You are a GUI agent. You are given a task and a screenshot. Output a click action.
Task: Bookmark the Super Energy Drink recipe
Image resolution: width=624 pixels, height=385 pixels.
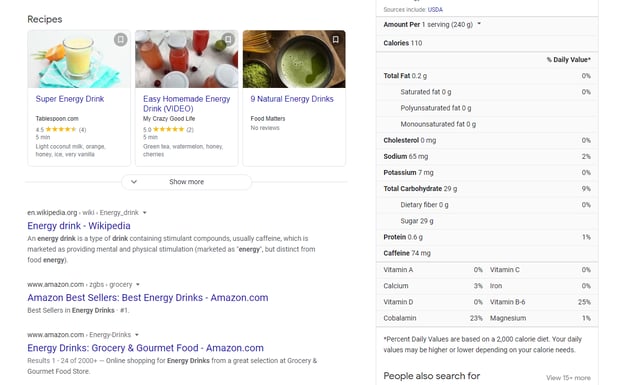pyautogui.click(x=121, y=39)
